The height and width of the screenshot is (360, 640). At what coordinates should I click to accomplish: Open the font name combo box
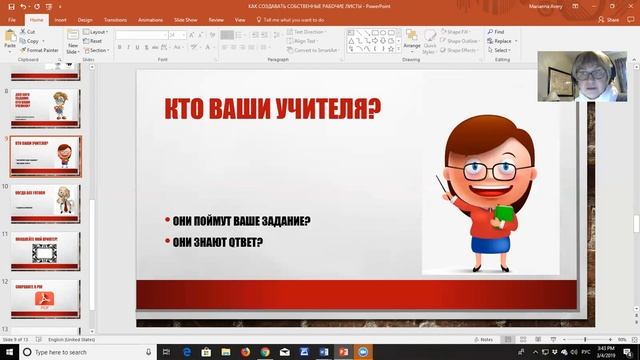(141, 36)
